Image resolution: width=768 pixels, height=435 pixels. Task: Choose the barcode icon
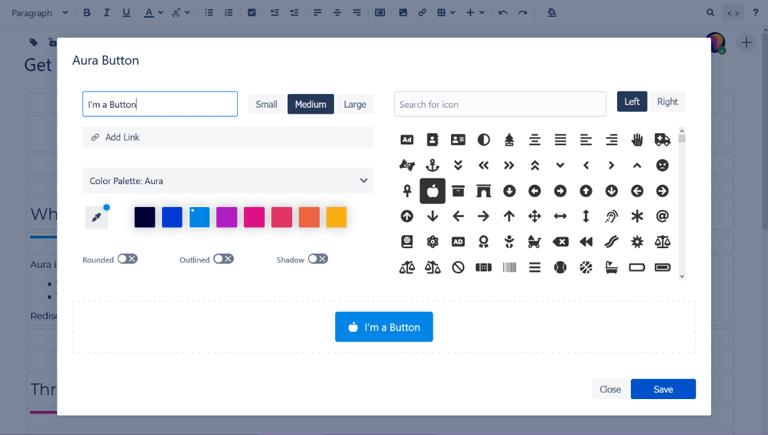coord(509,267)
